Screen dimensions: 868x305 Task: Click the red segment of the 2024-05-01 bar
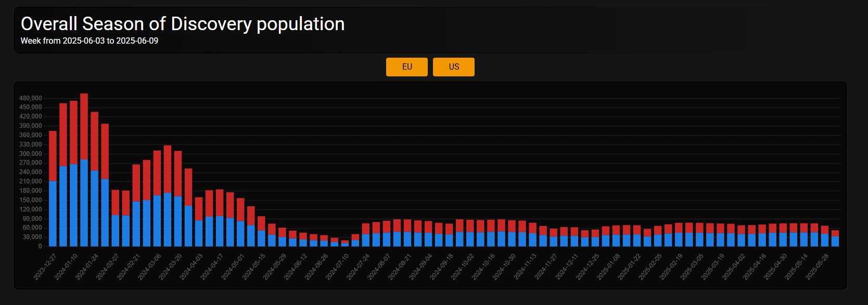[240, 210]
